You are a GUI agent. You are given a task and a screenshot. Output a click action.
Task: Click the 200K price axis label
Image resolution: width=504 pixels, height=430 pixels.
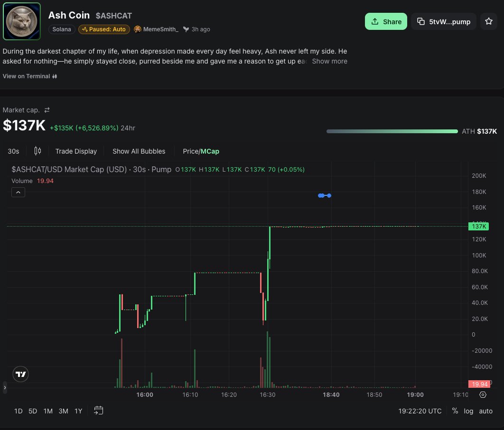[x=479, y=176]
